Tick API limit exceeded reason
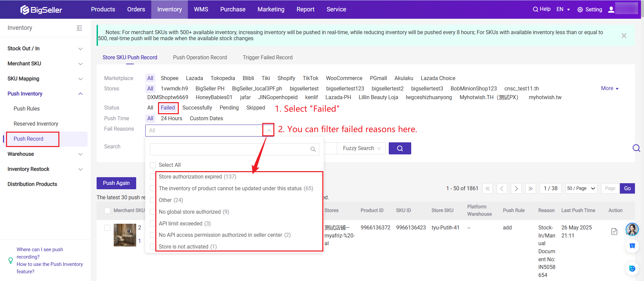644x281 pixels. click(153, 223)
